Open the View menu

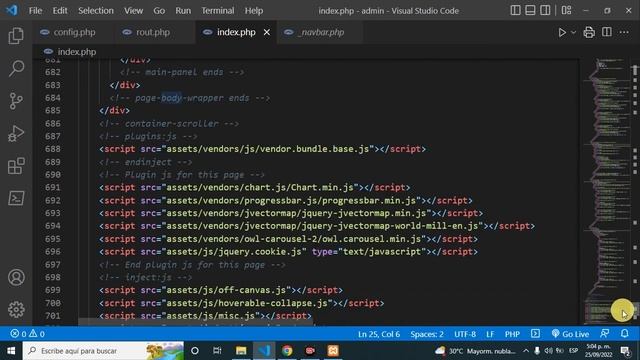(x=133, y=11)
